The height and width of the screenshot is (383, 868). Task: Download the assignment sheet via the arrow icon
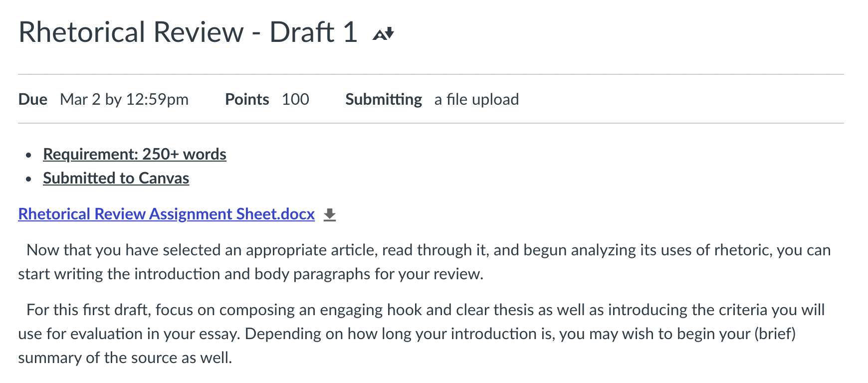click(330, 215)
